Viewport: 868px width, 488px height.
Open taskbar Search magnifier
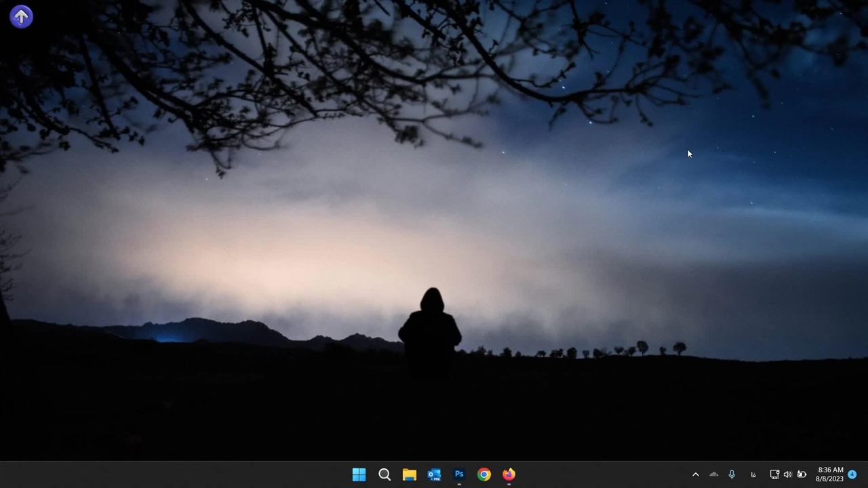pos(384,474)
